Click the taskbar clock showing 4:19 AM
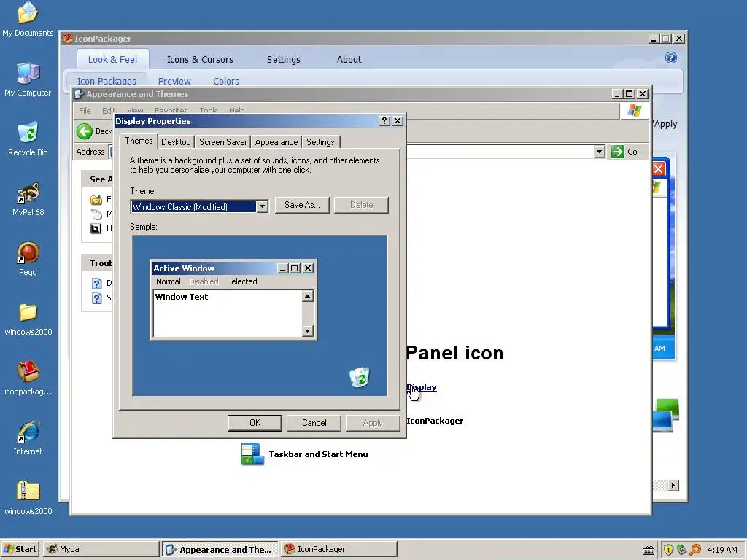Image resolution: width=747 pixels, height=560 pixels. click(723, 550)
